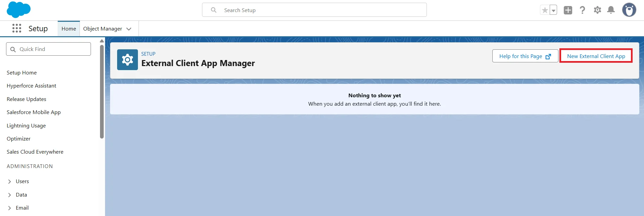The width and height of the screenshot is (644, 216).
Task: Select the Email label in sidebar
Action: [x=22, y=208]
